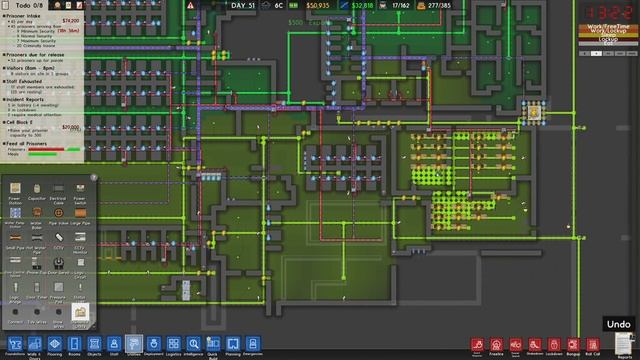The width and height of the screenshot is (640, 360).
Task: Open the Intelligence view
Action: (x=193, y=344)
